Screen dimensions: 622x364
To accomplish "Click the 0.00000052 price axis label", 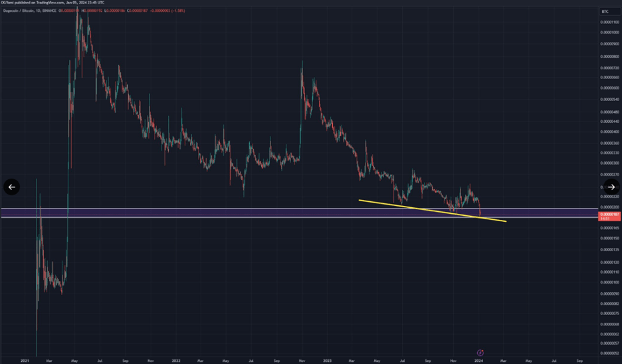I will coord(609,353).
